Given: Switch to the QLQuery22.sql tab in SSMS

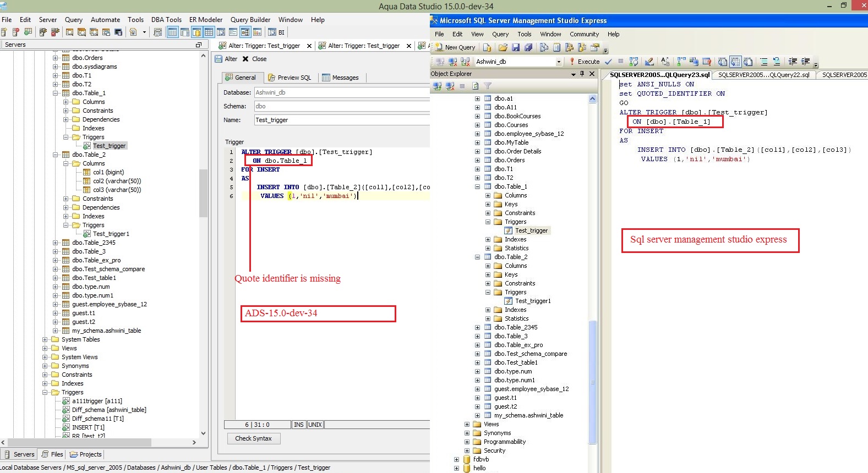Looking at the screenshot, I should point(763,75).
